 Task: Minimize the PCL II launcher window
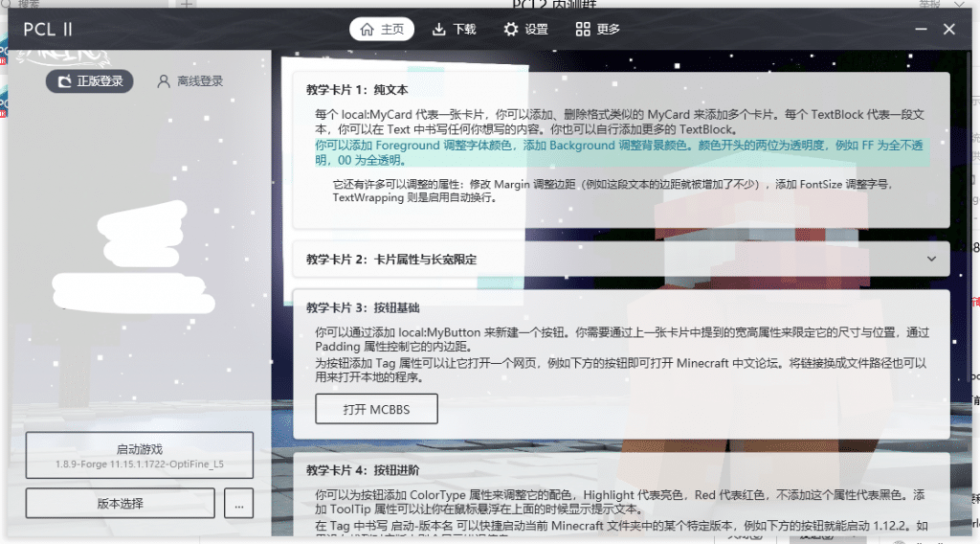click(920, 30)
